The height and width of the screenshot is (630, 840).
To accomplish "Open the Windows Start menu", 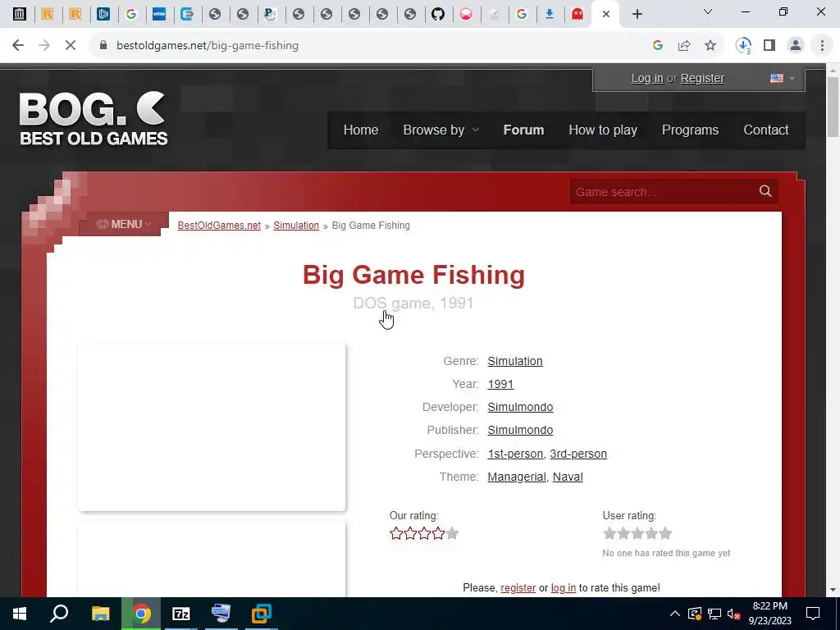I will (x=20, y=614).
